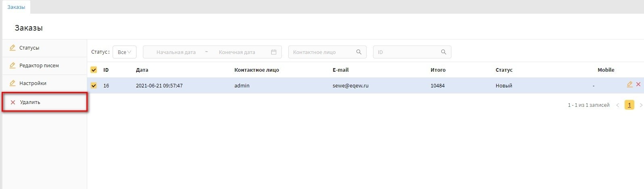Uncheck the checkbox for order 16
Screen dimensions: 644x189
[x=94, y=85]
